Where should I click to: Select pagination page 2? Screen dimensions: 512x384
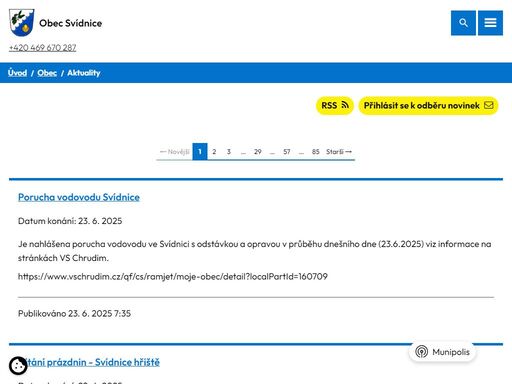pyautogui.click(x=214, y=152)
